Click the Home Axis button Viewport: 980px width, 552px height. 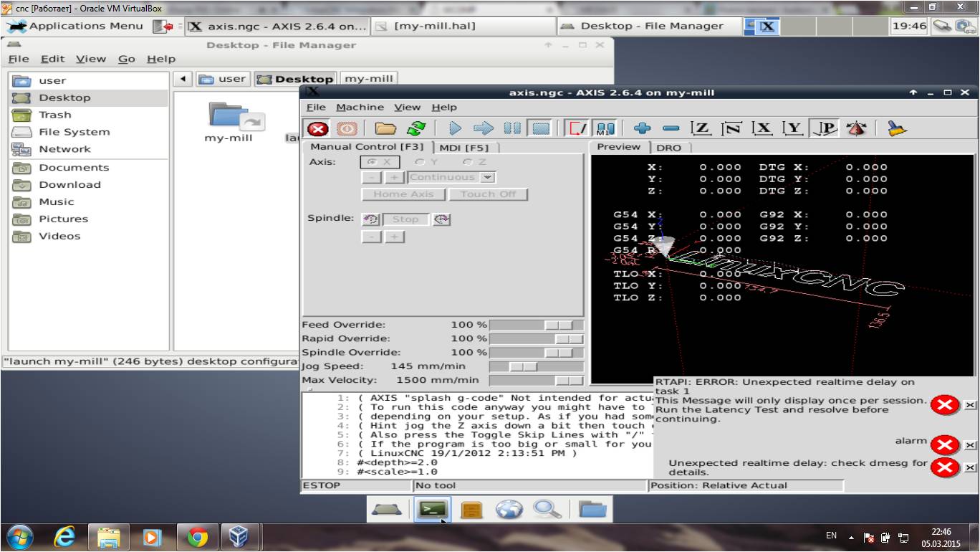pyautogui.click(x=403, y=194)
